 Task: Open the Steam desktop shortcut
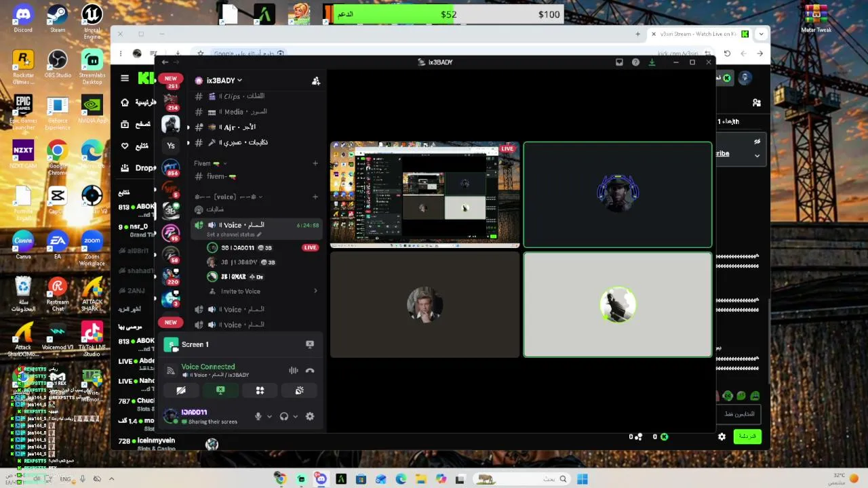point(58,19)
